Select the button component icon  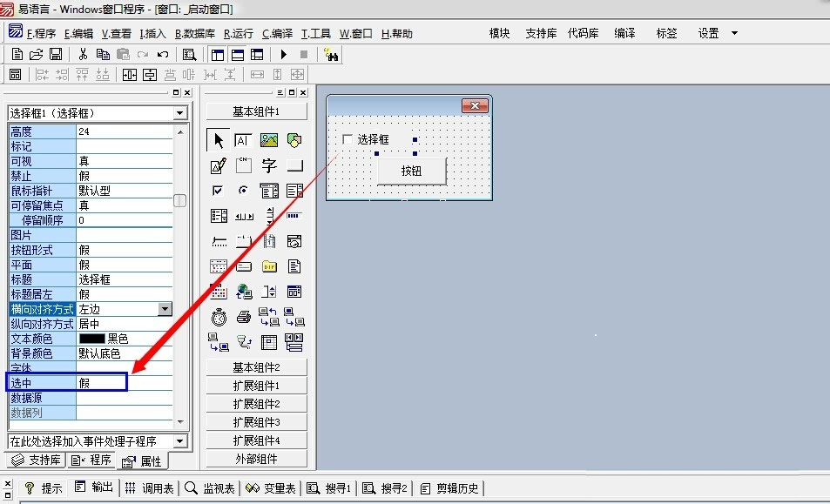pos(294,165)
